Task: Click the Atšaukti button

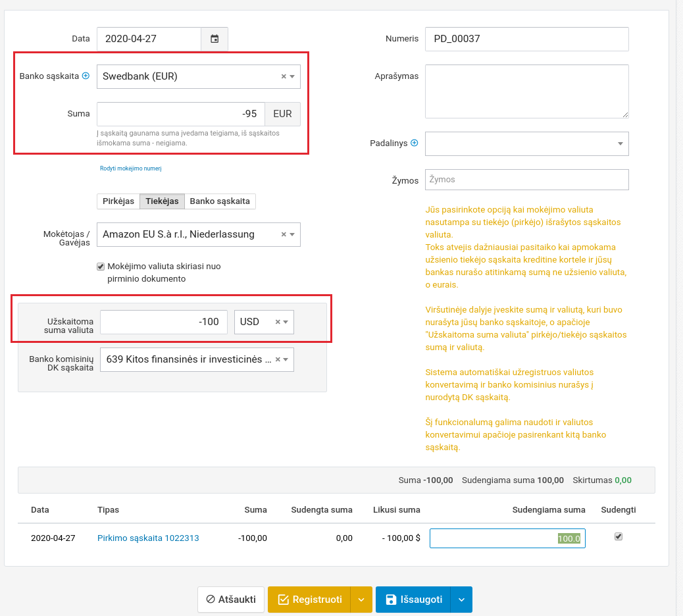Action: [231, 600]
